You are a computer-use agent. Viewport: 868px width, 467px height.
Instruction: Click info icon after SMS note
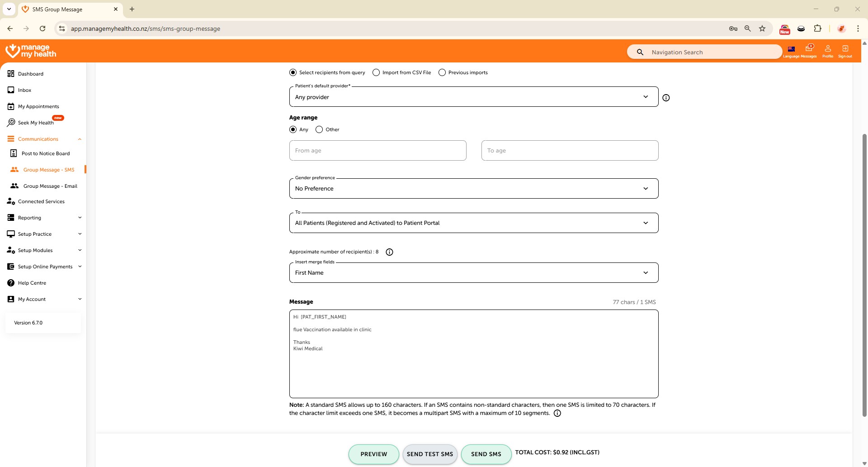click(x=557, y=413)
